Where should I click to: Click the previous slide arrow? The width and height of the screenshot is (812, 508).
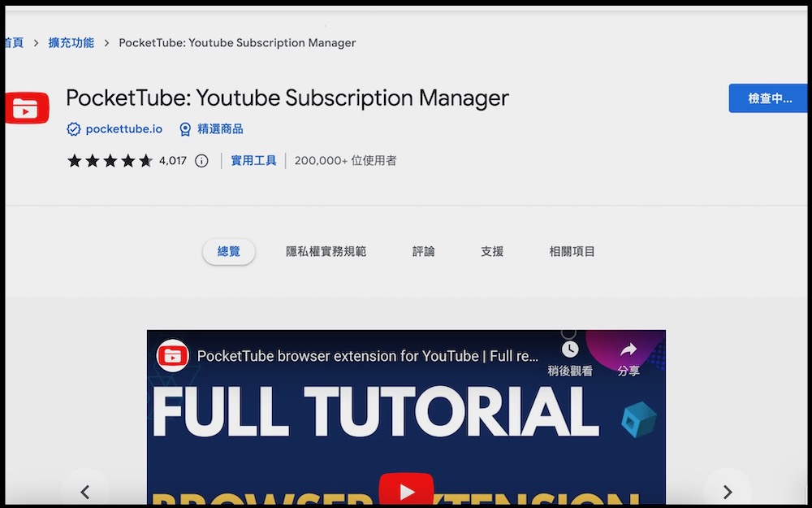pos(85,491)
